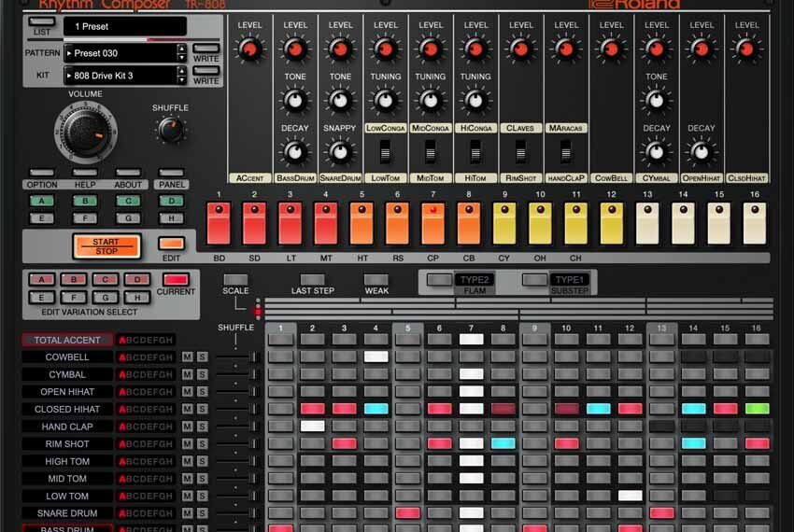Screen dimensions: 794x532
Task: Open the HELP menu button
Action: click(x=85, y=173)
